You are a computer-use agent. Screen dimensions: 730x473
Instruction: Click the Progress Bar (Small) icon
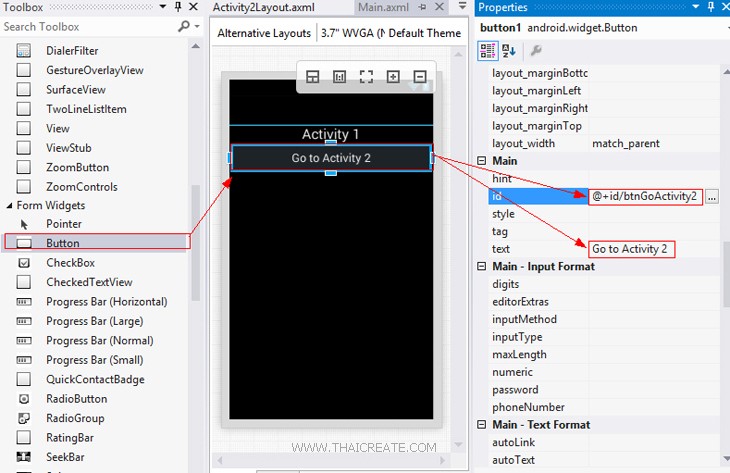24,360
